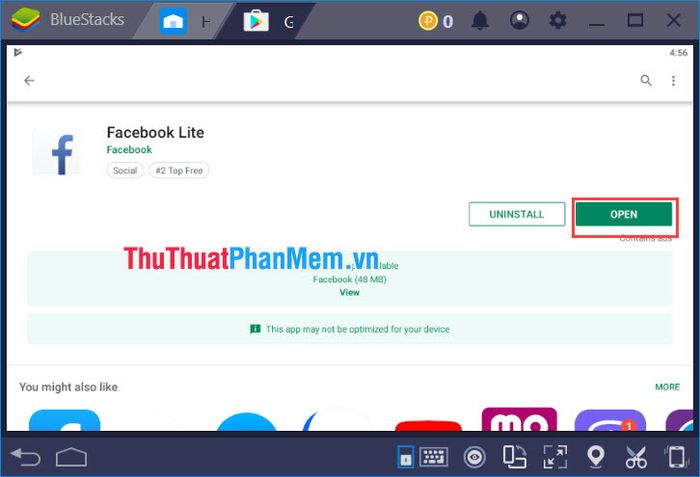Screen dimensions: 700x477
Task: Open notifications bell icon
Action: click(480, 21)
